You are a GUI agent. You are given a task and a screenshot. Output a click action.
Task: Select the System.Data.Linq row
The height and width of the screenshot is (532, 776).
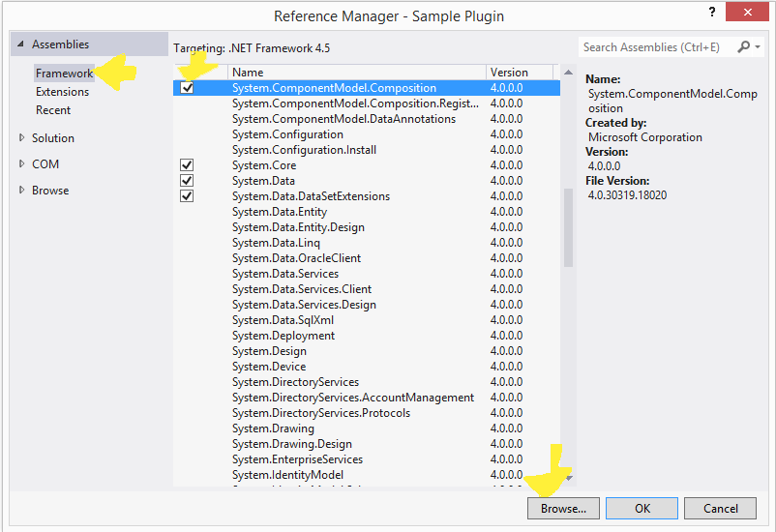(367, 243)
